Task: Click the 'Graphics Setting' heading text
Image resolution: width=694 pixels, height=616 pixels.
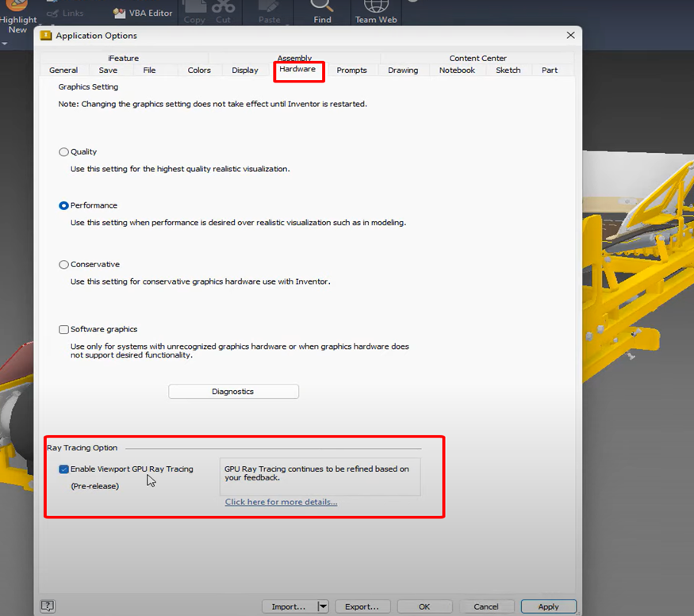Action: [x=88, y=86]
